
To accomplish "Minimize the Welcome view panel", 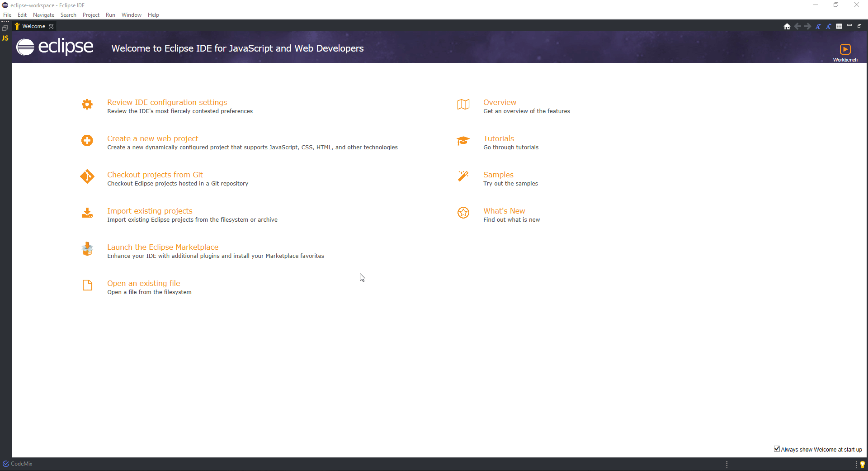I will (x=849, y=25).
